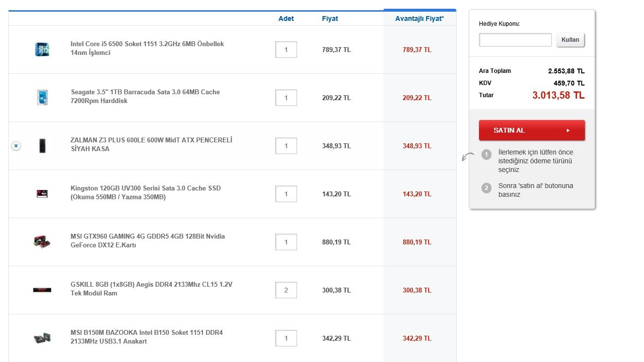Click the MSI B150M BAZOOKA motherboard image
The width and height of the screenshot is (644, 362).
coord(42,338)
